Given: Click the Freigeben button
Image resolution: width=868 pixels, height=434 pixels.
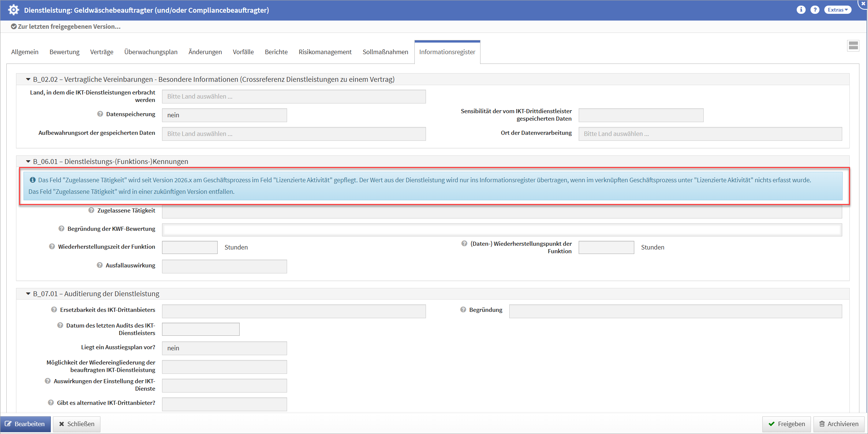Looking at the screenshot, I should pyautogui.click(x=786, y=424).
